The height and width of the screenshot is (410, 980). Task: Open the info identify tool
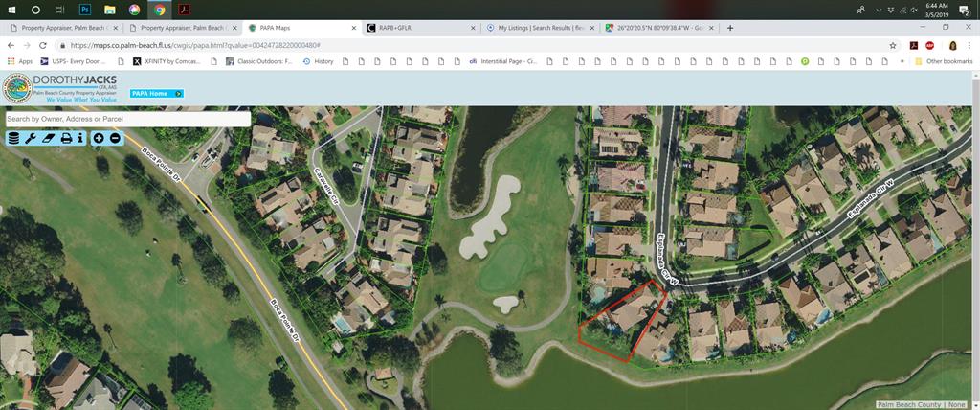80,139
